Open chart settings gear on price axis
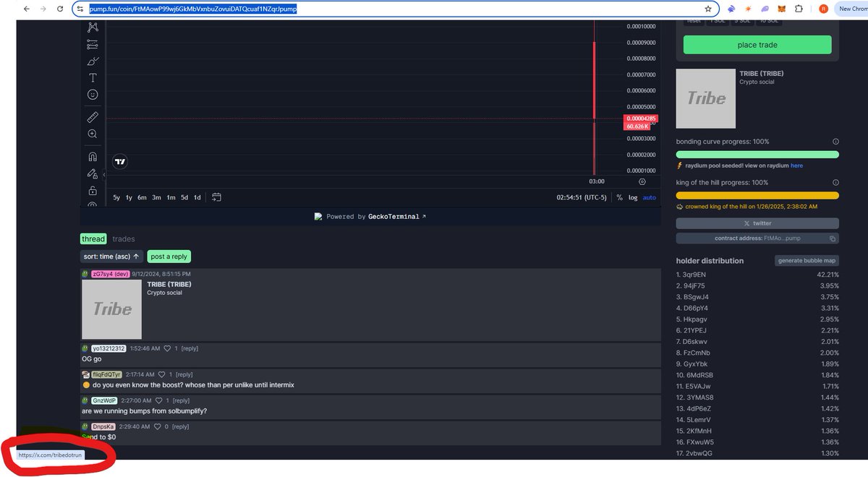 642,181
